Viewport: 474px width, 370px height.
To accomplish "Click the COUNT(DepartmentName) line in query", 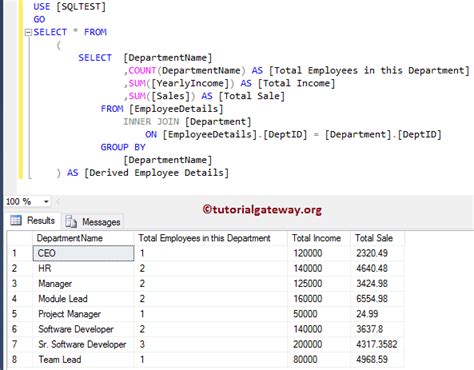I will (x=297, y=70).
